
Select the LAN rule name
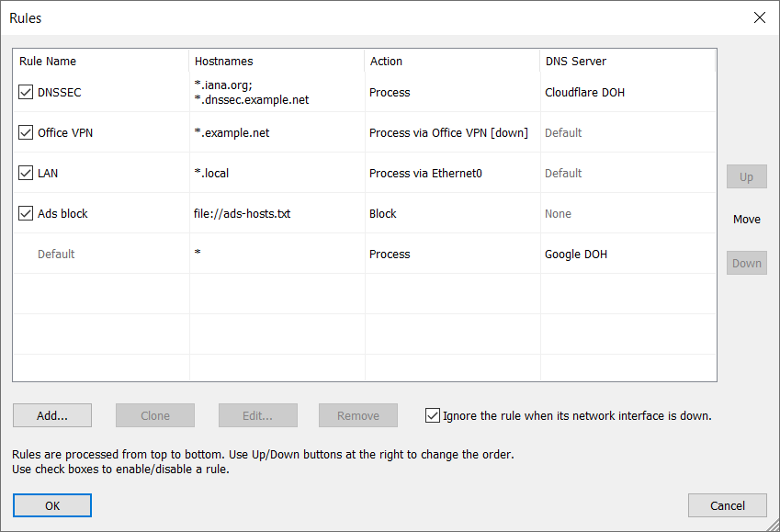[48, 173]
